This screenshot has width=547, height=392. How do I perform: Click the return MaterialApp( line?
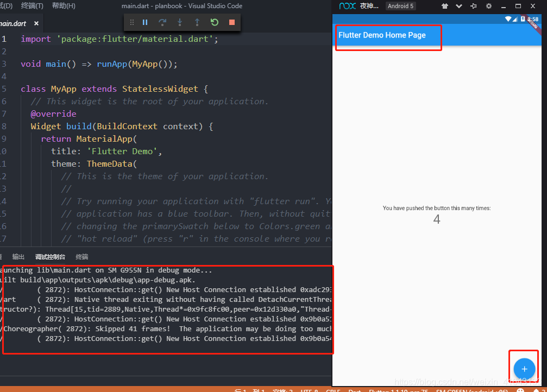point(89,139)
